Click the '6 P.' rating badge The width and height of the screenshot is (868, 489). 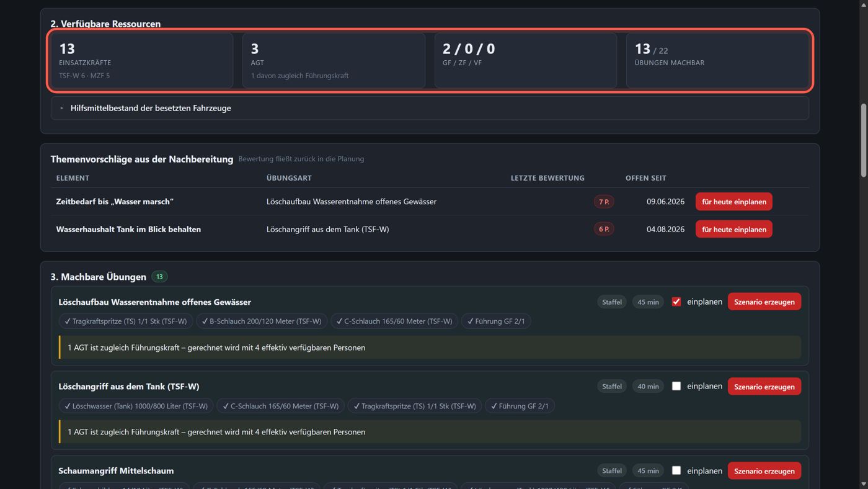click(x=604, y=229)
